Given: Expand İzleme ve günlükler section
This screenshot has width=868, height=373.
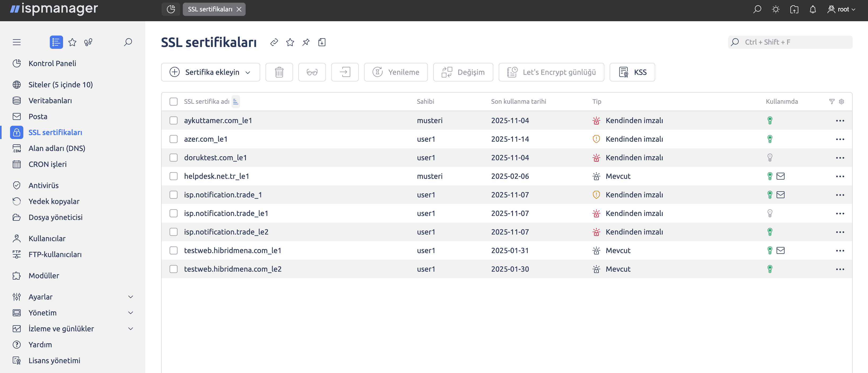Looking at the screenshot, I should click(x=130, y=328).
